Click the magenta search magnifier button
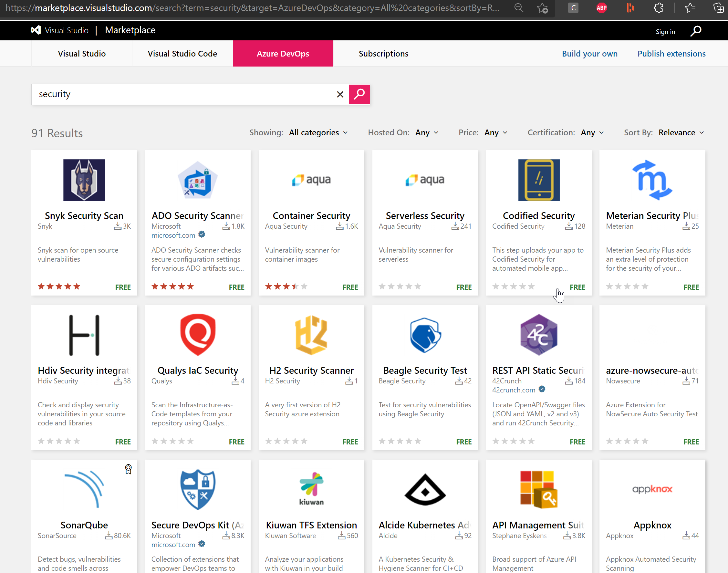The image size is (728, 573). [x=359, y=94]
